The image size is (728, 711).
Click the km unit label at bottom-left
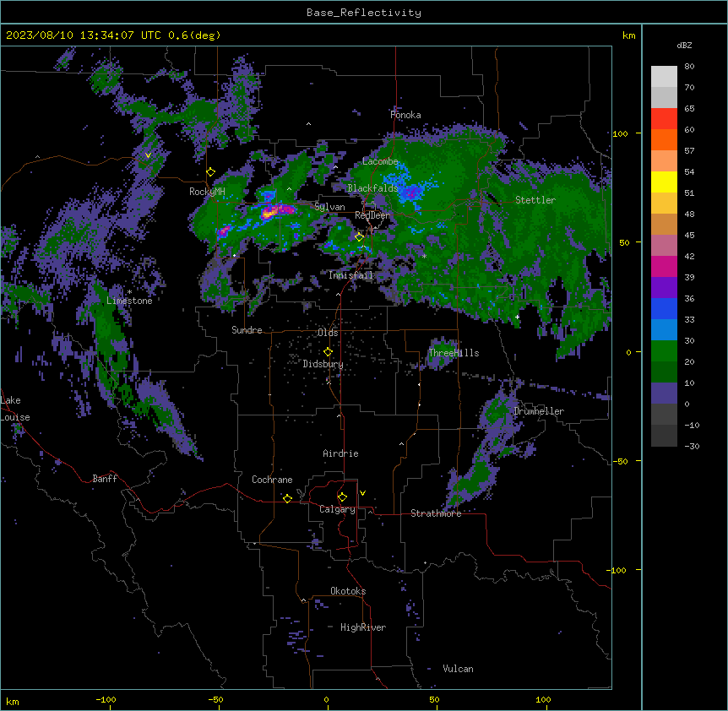(x=13, y=701)
